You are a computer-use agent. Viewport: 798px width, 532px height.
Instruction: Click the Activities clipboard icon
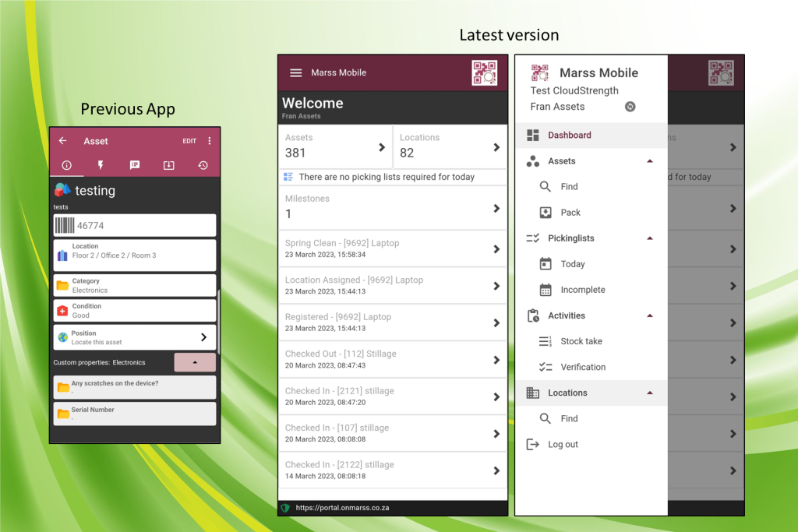point(533,315)
